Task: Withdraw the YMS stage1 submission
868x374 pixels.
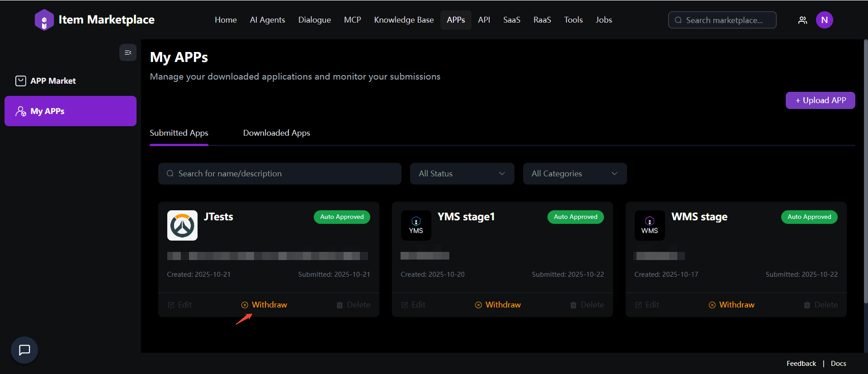Action: pos(498,305)
